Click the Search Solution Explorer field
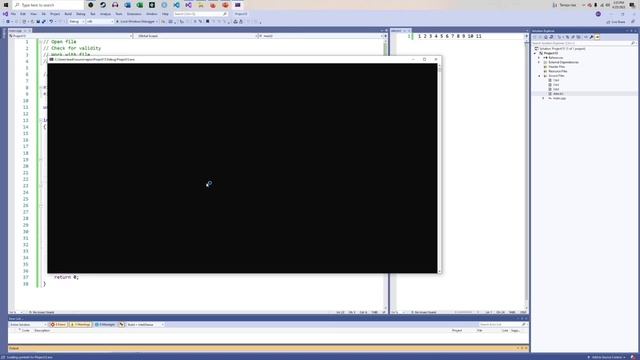 pos(584,43)
